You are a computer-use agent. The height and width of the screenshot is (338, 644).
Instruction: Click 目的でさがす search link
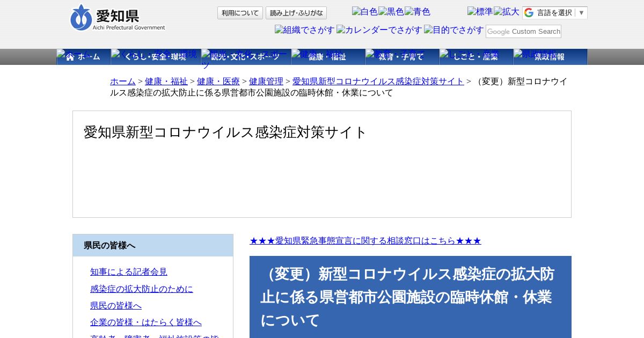(x=454, y=30)
